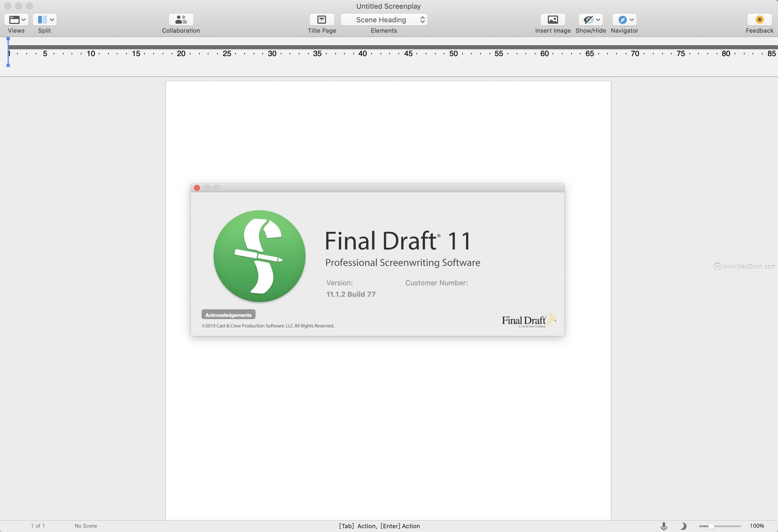Toggle night mode moon icon
This screenshot has height=532, width=778.
[x=683, y=526]
